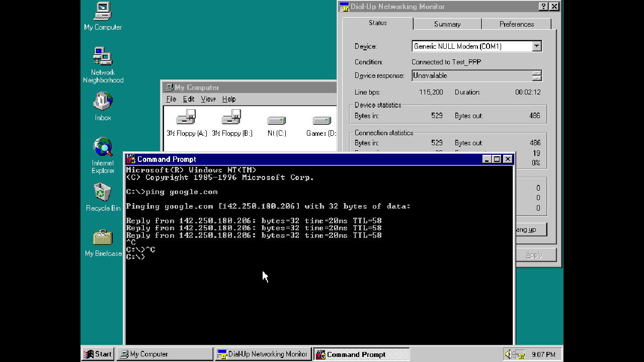The height and width of the screenshot is (362, 644).
Task: Click the volume speaker tray icon
Action: pos(509,354)
